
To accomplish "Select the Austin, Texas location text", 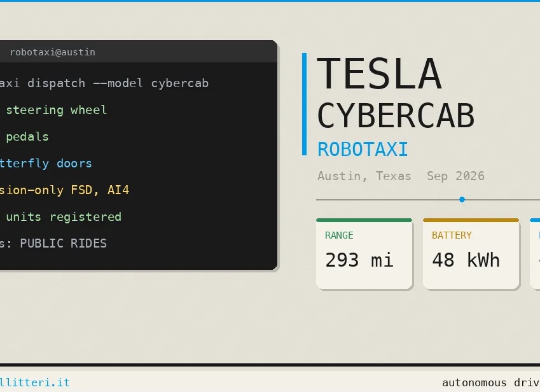I will (364, 176).
